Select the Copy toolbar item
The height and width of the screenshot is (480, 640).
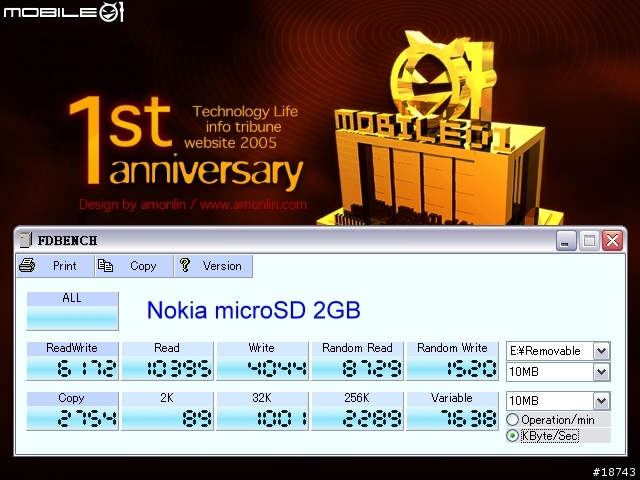(134, 266)
